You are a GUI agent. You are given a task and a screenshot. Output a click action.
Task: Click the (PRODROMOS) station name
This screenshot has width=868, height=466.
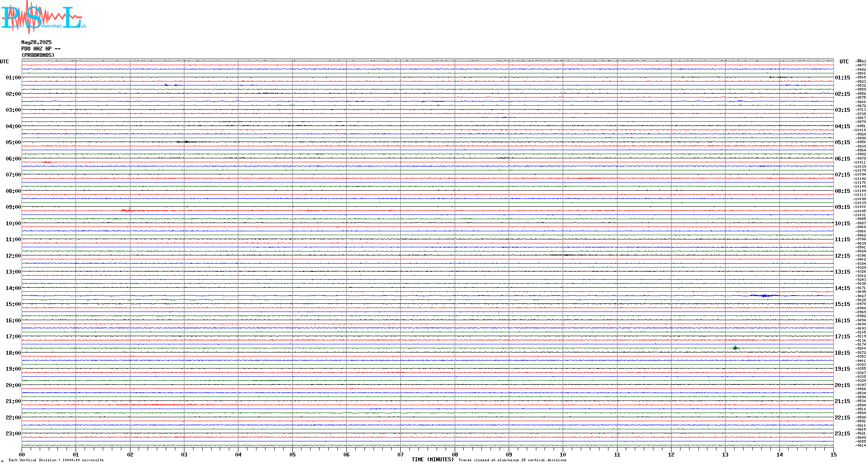(38, 55)
